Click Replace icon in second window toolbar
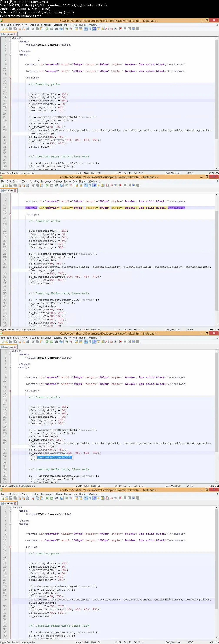Image resolution: width=219 pixels, height=644 pixels. pyautogui.click(x=61, y=185)
